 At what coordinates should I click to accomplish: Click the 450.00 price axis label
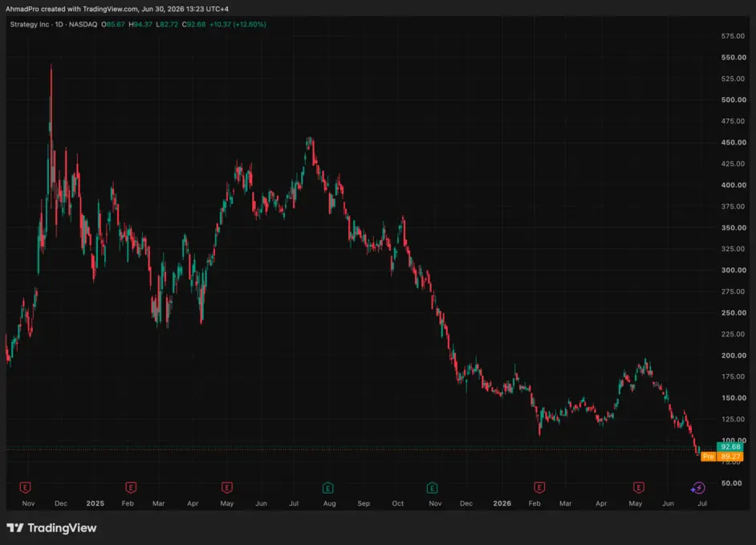pyautogui.click(x=734, y=142)
